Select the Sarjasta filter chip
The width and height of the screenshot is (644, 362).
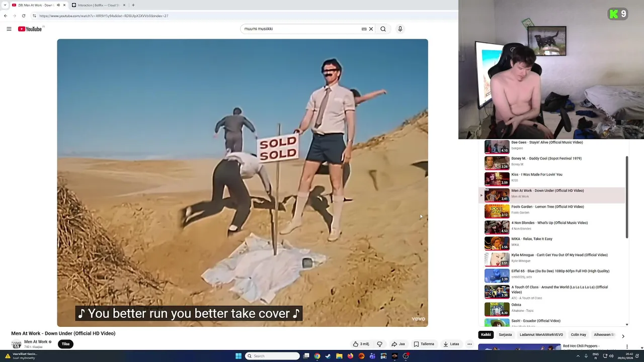click(505, 334)
